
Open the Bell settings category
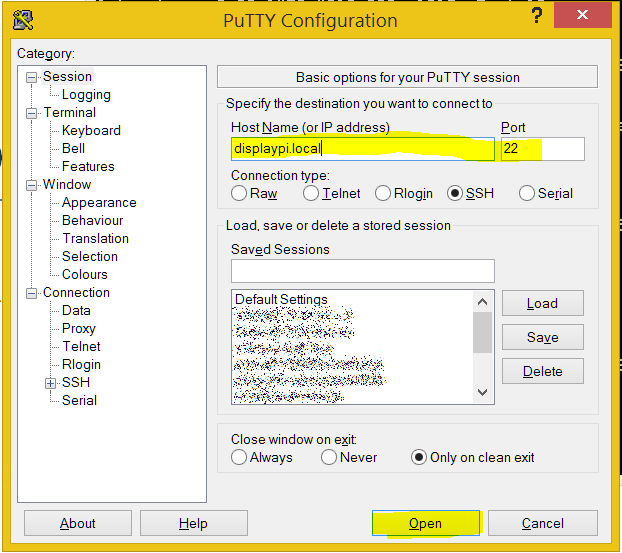73,148
